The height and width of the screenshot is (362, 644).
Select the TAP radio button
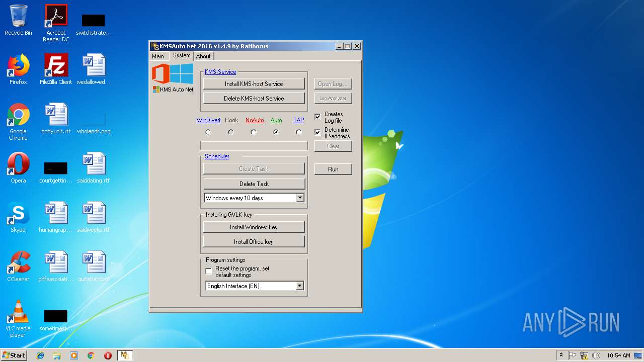pyautogui.click(x=299, y=132)
